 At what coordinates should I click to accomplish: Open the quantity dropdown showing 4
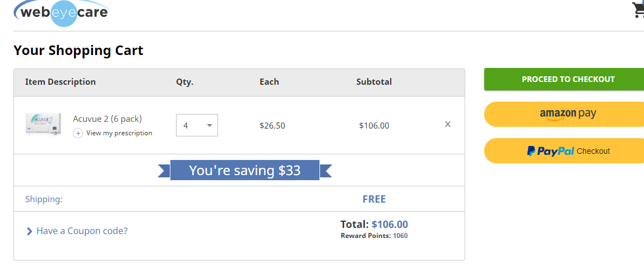pyautogui.click(x=197, y=125)
